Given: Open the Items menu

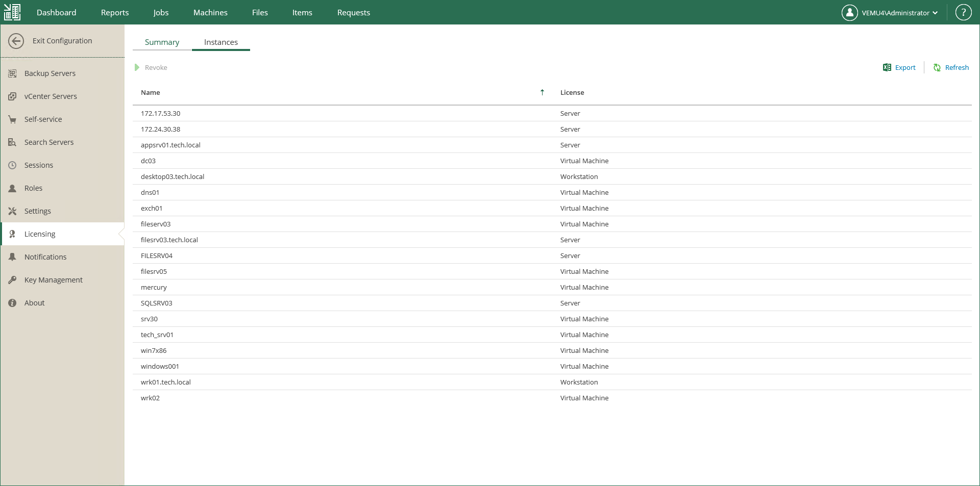Looking at the screenshot, I should pyautogui.click(x=302, y=12).
